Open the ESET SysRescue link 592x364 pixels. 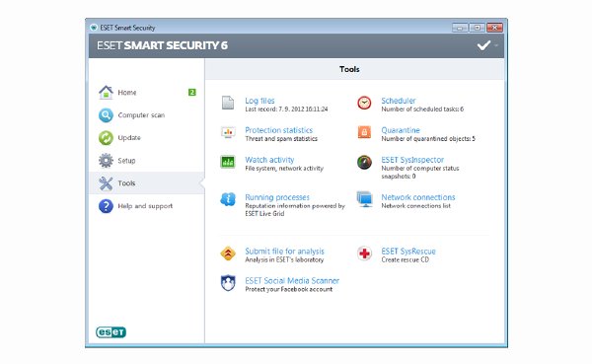tap(408, 252)
